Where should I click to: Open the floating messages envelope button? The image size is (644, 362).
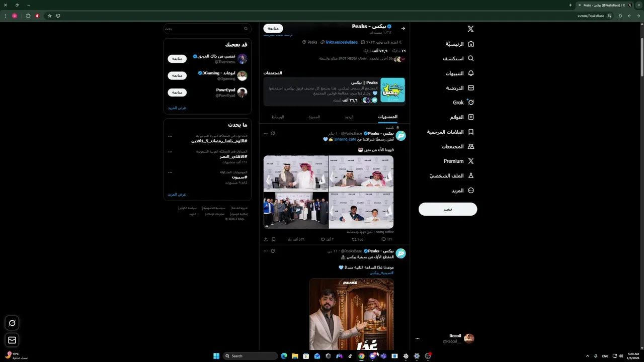point(12,340)
